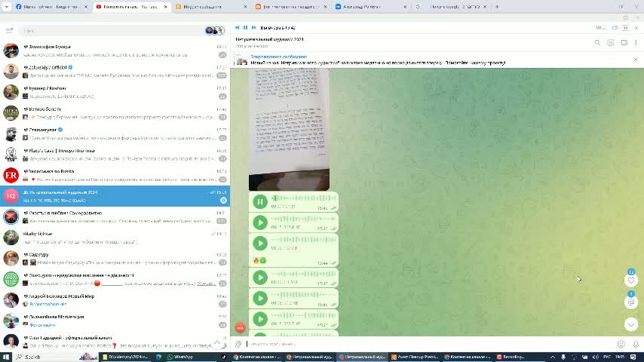
Task: Click the attach file paperclip icon
Action: pos(238,344)
